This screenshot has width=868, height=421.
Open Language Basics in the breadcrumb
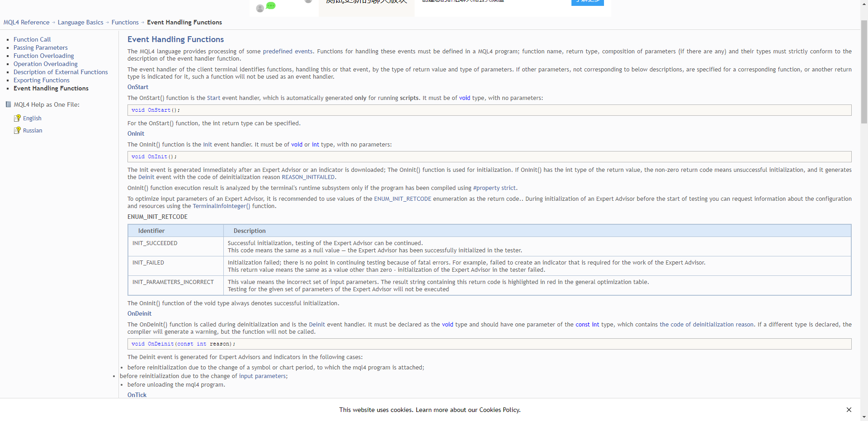(80, 22)
